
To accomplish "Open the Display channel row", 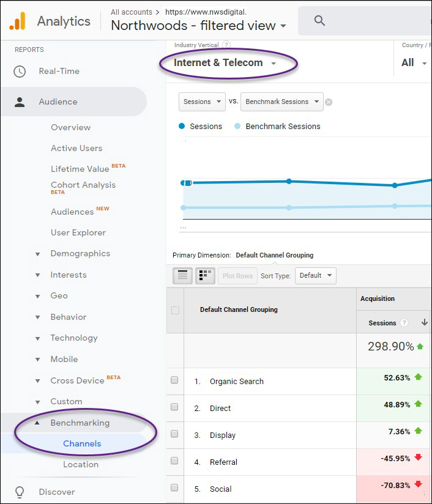I will (x=223, y=435).
